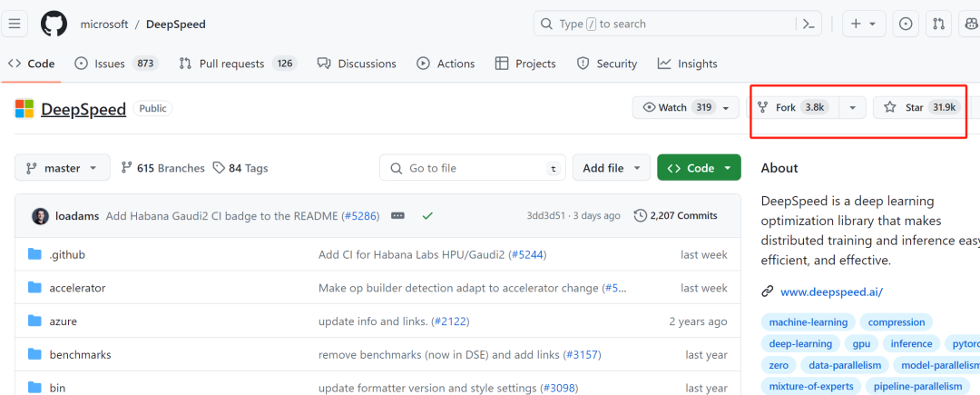Screen dimensions: 980x395
Task: Switch to the Issues tab
Action: 114,64
